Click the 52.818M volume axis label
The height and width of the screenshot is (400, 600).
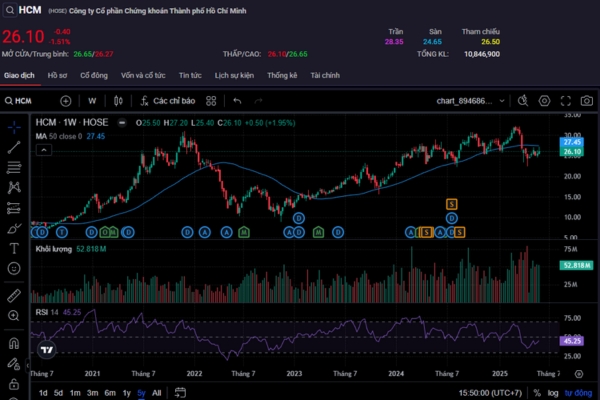576,265
